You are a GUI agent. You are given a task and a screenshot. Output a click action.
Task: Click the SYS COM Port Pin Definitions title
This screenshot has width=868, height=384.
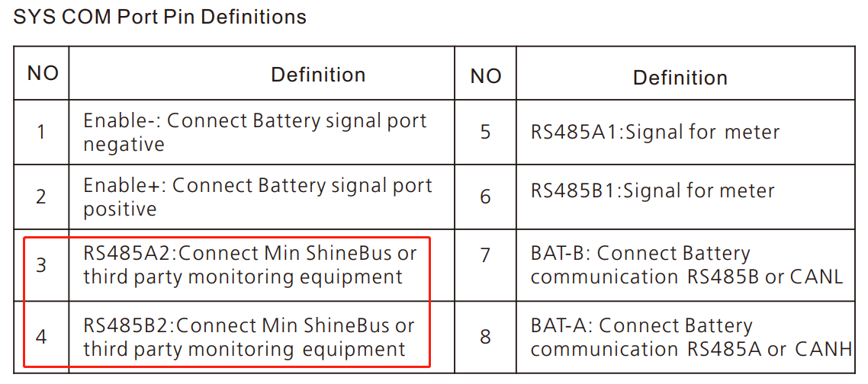pos(160,18)
